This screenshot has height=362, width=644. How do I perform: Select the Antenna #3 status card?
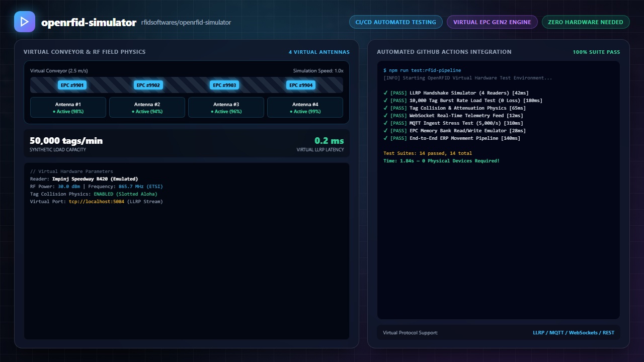(226, 108)
